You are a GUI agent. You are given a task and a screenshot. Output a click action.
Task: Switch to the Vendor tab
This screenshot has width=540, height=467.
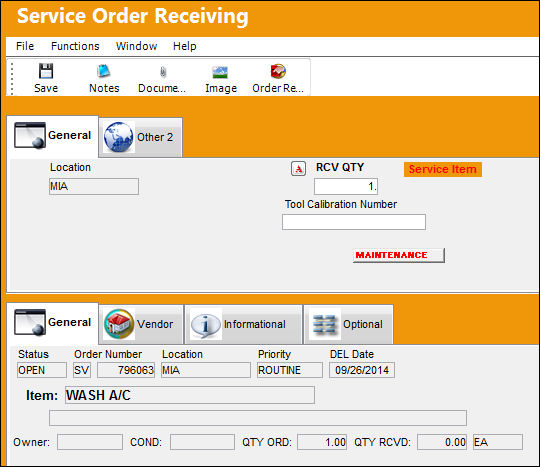pos(141,324)
